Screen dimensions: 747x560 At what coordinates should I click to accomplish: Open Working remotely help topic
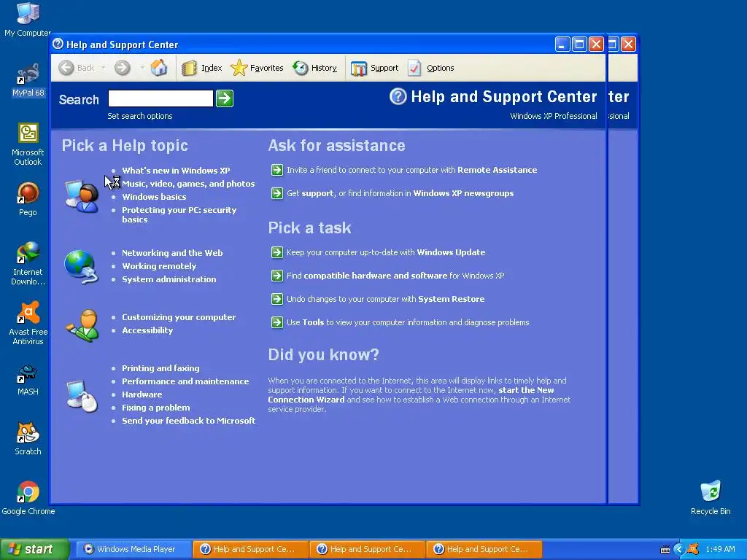(x=158, y=266)
